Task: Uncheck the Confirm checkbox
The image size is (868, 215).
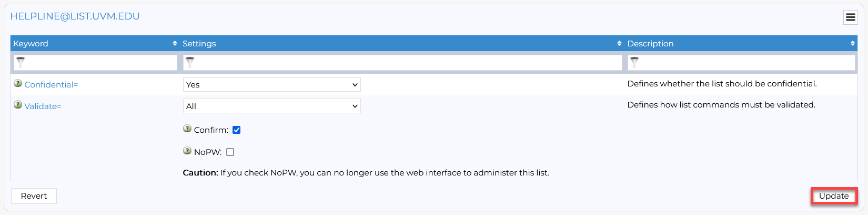Action: 237,130
